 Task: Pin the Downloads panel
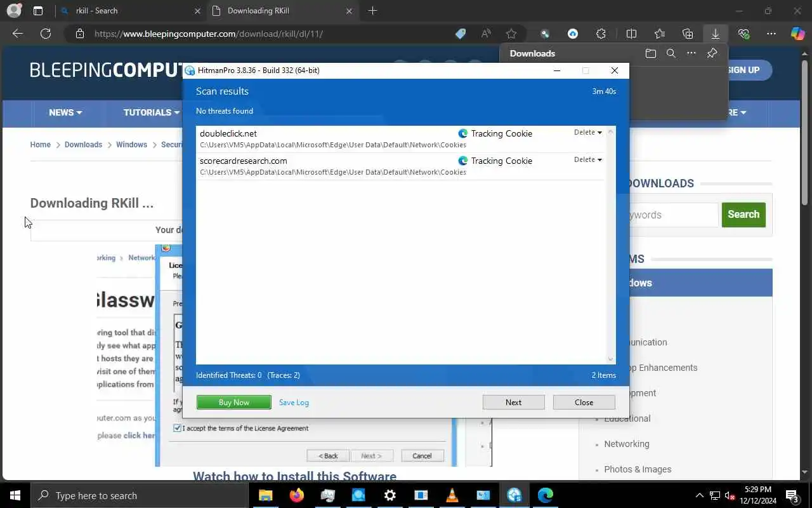pos(712,53)
